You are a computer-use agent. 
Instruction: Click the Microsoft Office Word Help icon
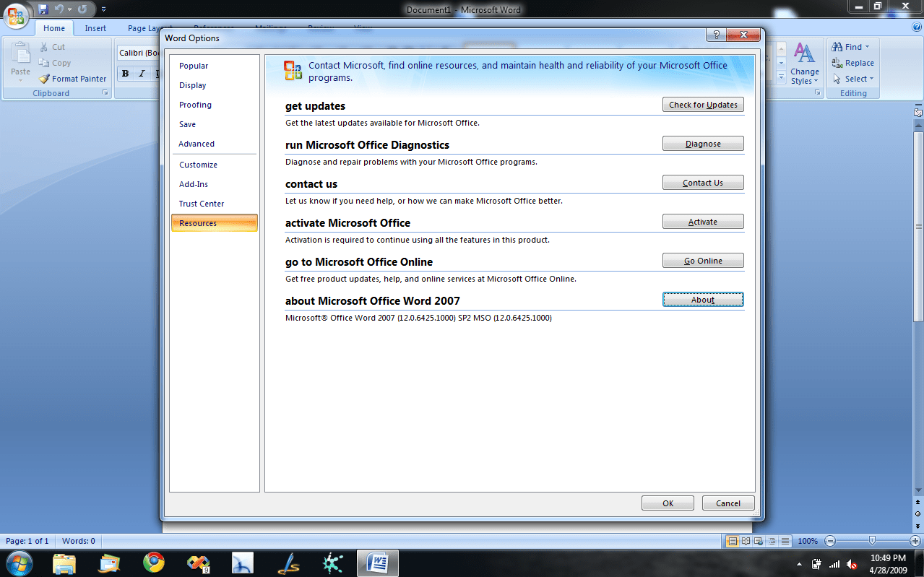point(917,27)
